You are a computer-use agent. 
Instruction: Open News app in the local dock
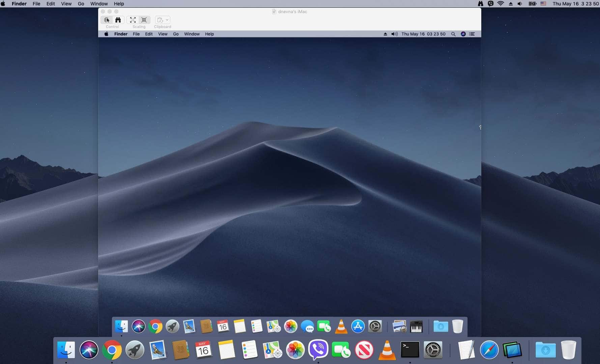tap(364, 350)
